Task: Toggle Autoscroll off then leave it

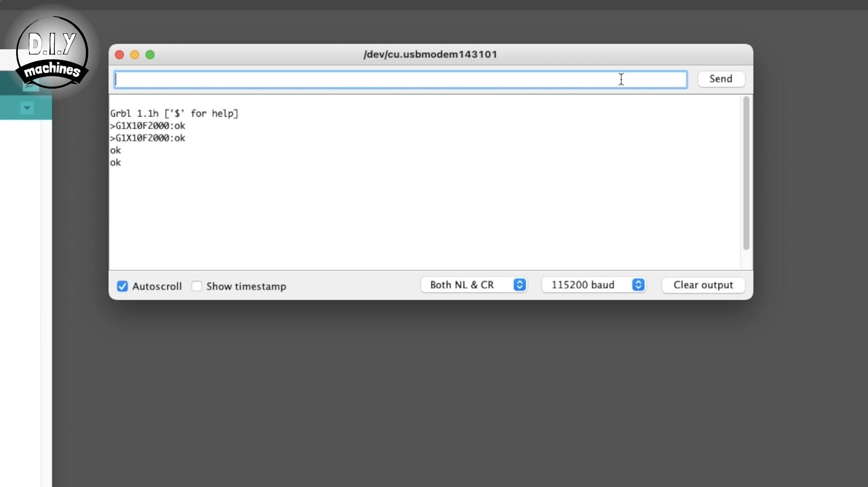Action: (122, 286)
